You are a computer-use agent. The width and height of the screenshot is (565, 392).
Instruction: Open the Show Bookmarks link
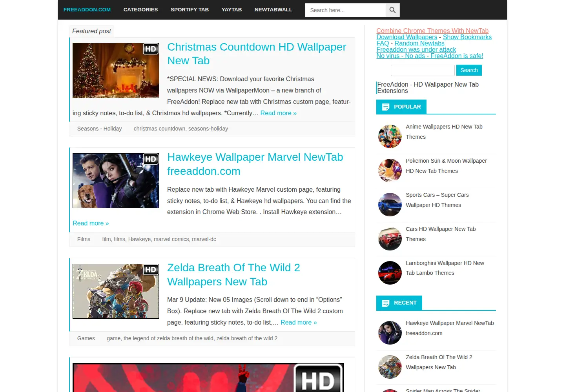pyautogui.click(x=467, y=37)
